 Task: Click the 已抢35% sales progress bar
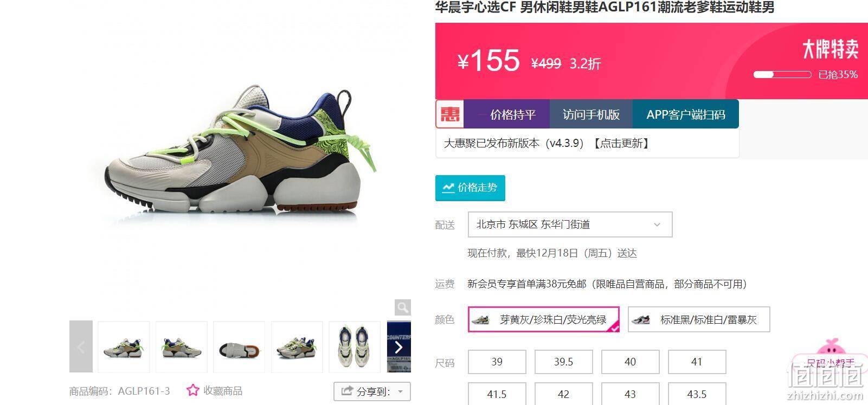[782, 74]
